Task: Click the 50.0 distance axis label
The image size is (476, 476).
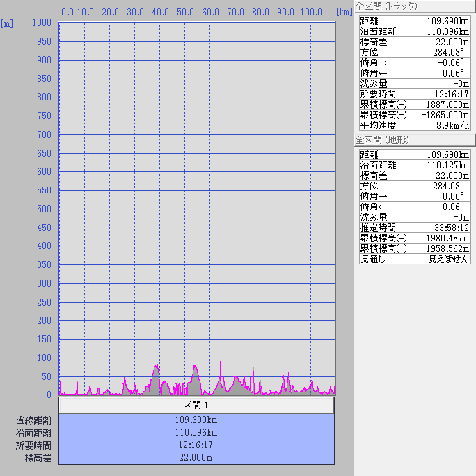Action: coord(185,12)
